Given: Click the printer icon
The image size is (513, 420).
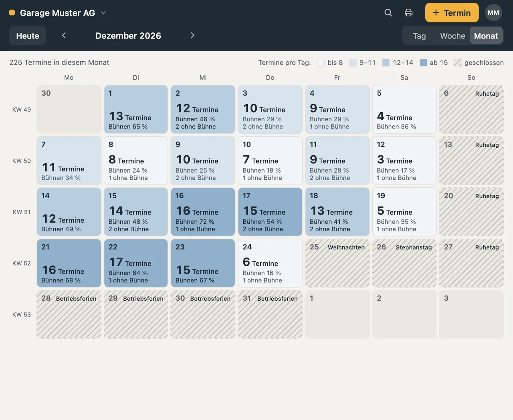Looking at the screenshot, I should point(408,13).
